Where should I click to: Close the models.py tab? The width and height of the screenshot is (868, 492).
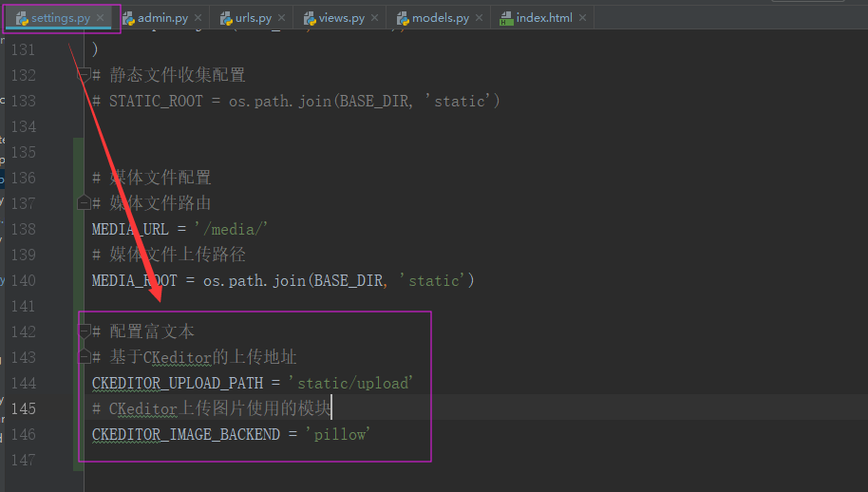(480, 18)
